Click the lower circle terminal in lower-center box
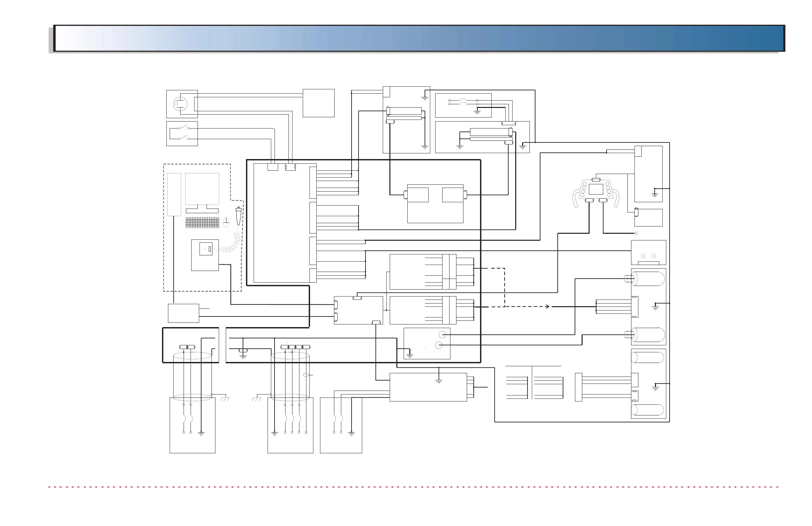Viewport: 812px width, 526px height. coord(439,345)
